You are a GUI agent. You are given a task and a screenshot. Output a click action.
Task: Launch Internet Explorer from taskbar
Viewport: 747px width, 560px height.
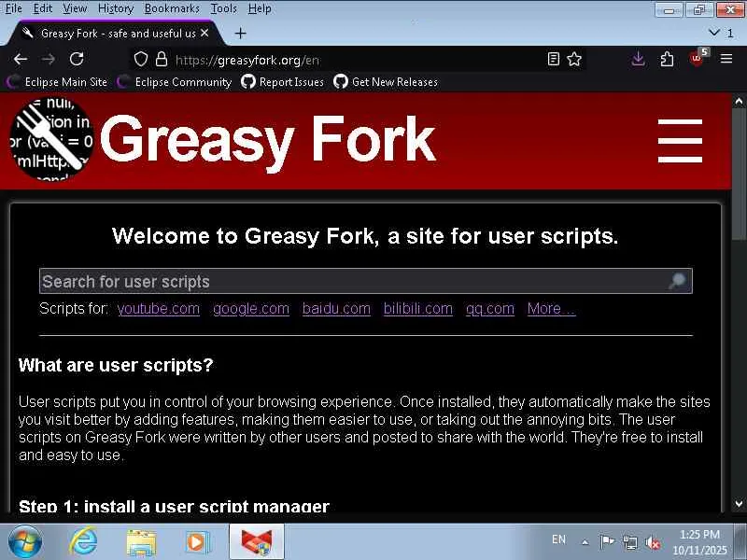coord(83,541)
